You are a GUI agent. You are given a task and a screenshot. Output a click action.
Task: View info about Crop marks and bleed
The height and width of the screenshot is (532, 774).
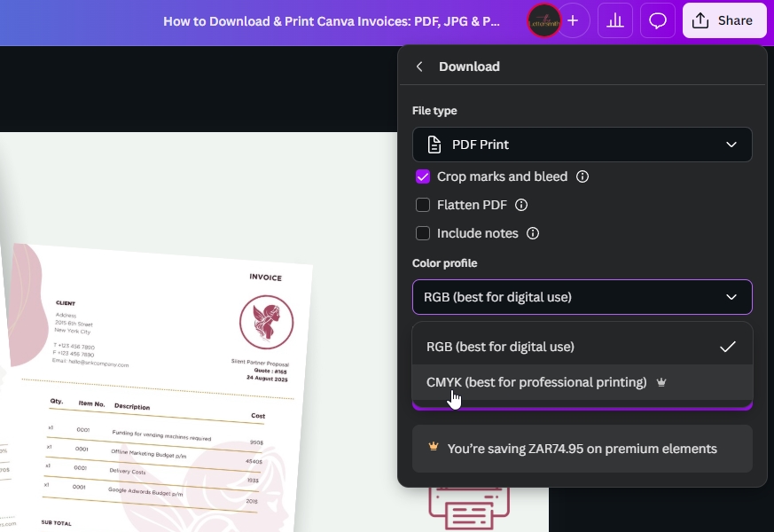pos(581,176)
